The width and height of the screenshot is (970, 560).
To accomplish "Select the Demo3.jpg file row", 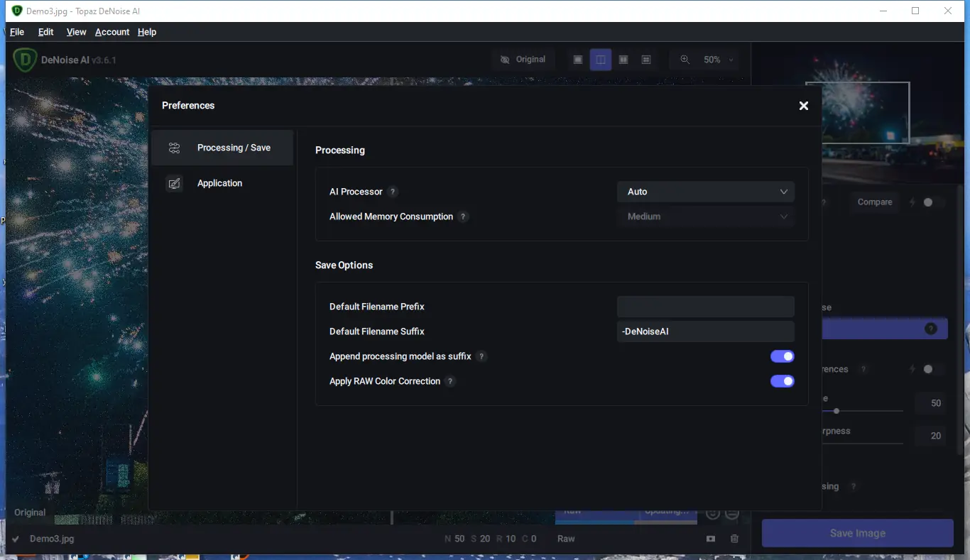I will [377, 539].
